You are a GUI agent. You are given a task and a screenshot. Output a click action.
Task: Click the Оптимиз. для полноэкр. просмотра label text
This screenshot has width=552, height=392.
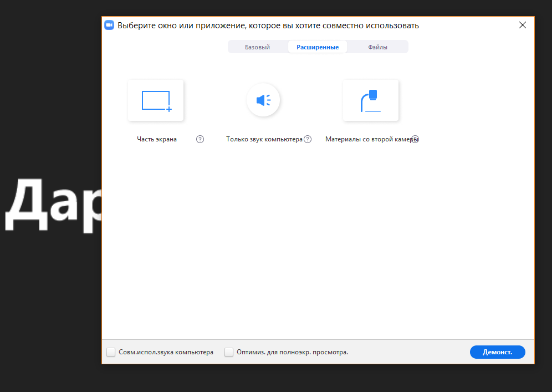point(292,352)
